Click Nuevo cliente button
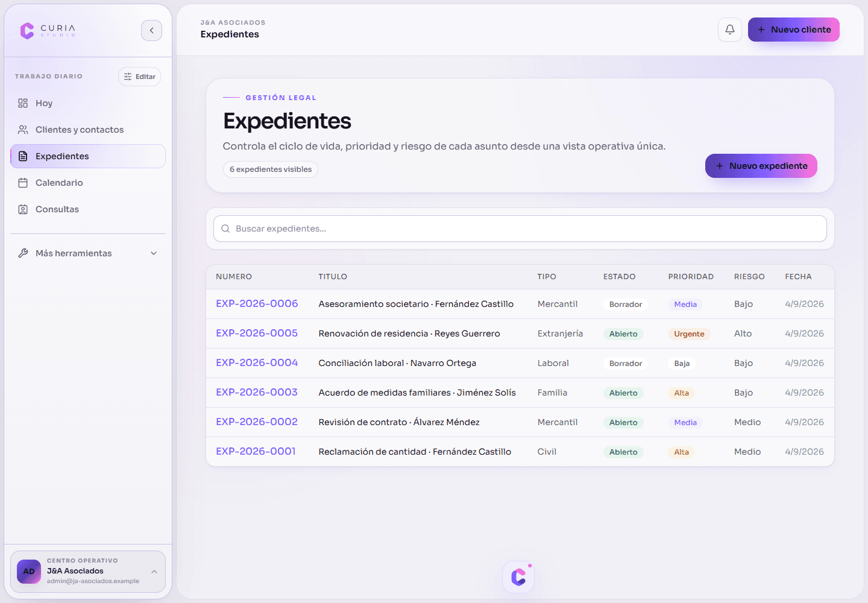This screenshot has height=603, width=868. pos(794,30)
